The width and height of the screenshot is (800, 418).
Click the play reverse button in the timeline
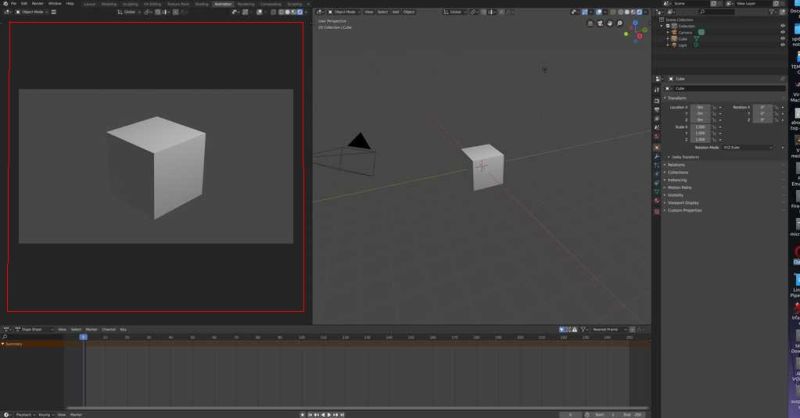pos(323,415)
